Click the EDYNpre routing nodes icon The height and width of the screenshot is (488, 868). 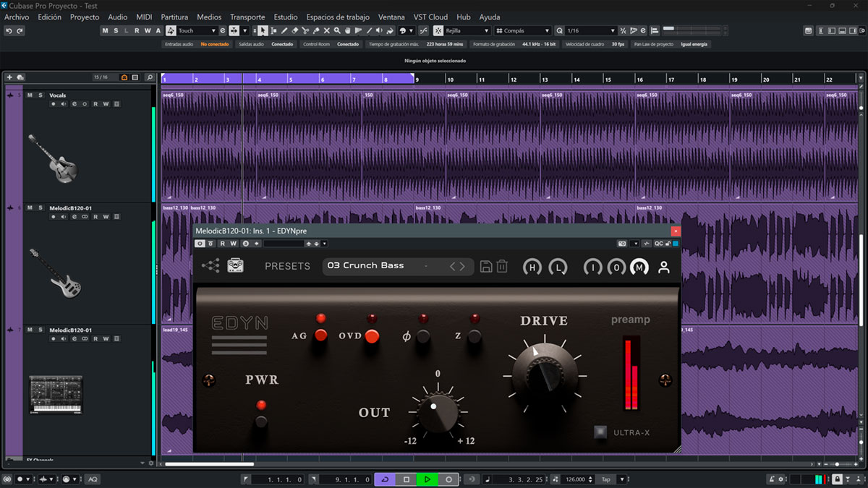pyautogui.click(x=210, y=266)
